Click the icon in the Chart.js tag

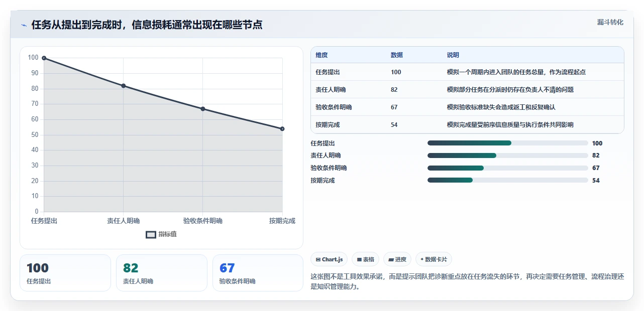pos(318,259)
